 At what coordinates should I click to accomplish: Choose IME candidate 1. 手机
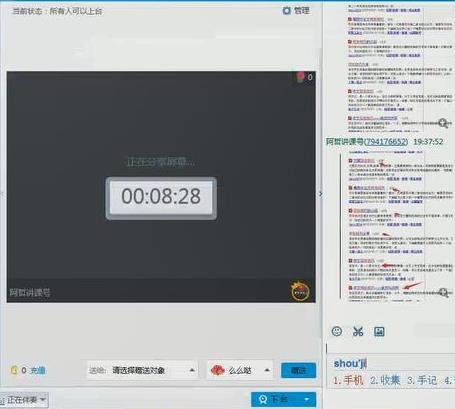pyautogui.click(x=348, y=380)
